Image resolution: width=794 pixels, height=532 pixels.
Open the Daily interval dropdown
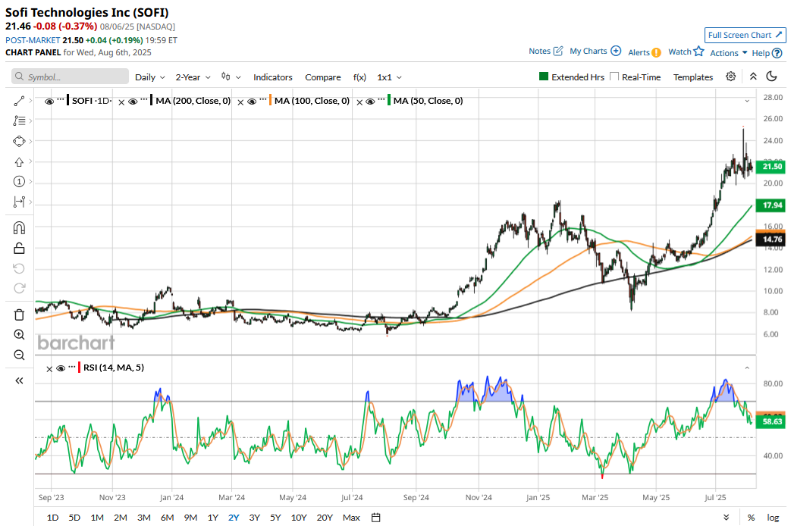tap(150, 77)
